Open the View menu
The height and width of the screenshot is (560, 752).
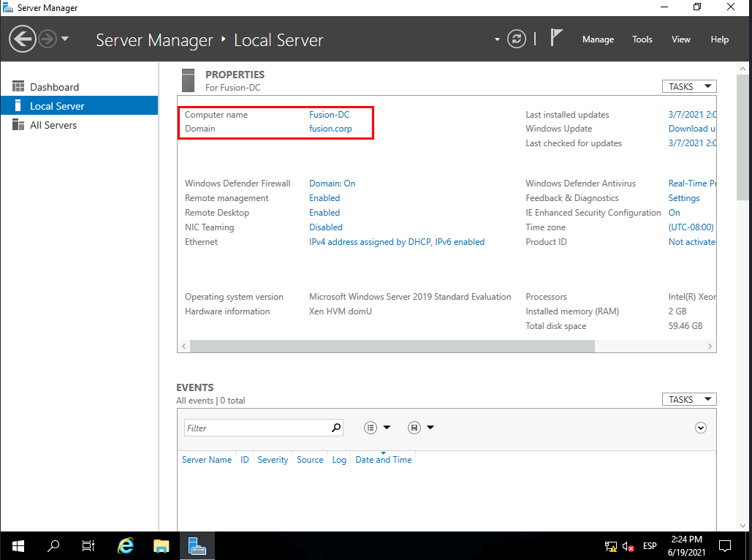point(680,39)
